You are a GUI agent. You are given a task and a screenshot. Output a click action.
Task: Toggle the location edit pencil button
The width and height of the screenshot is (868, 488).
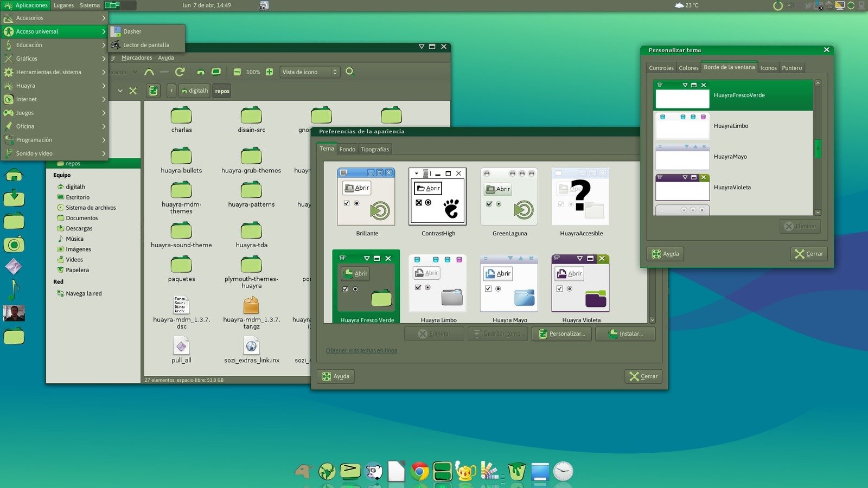coord(154,91)
